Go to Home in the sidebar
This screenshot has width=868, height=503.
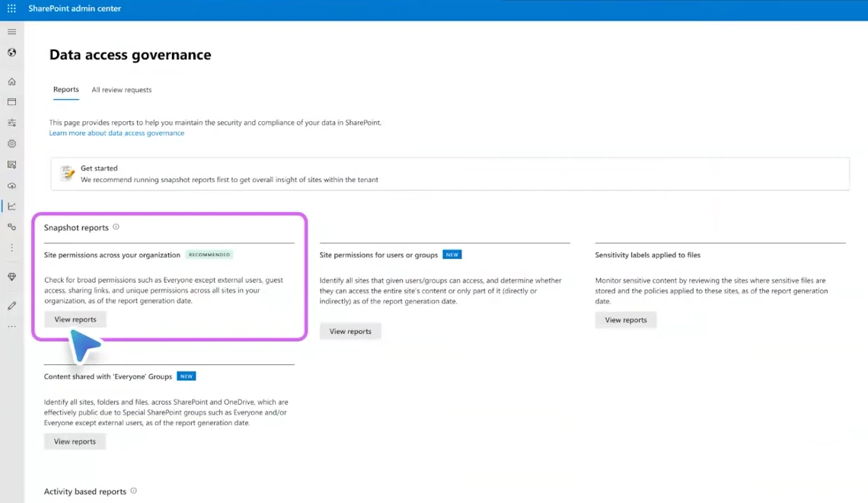[11, 82]
